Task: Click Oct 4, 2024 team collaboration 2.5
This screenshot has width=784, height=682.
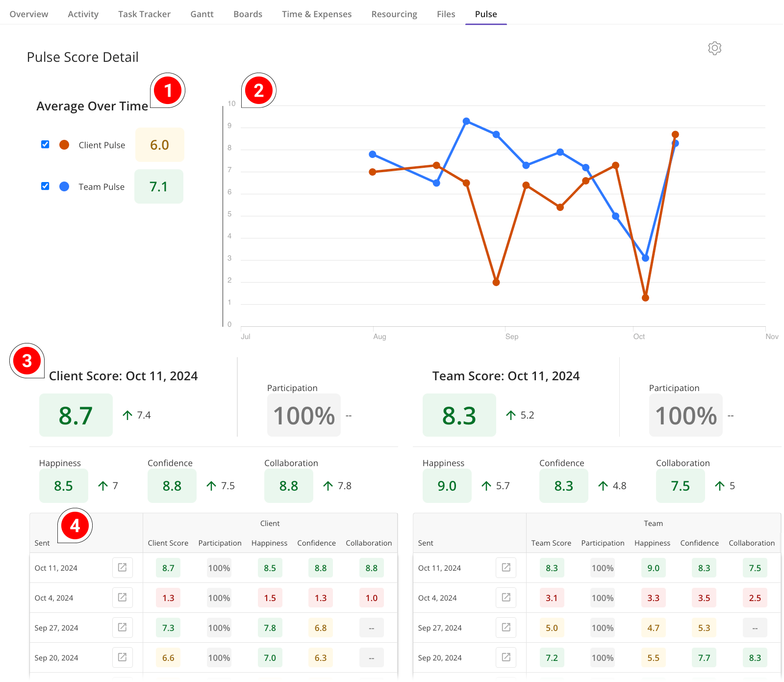Action: coord(755,598)
